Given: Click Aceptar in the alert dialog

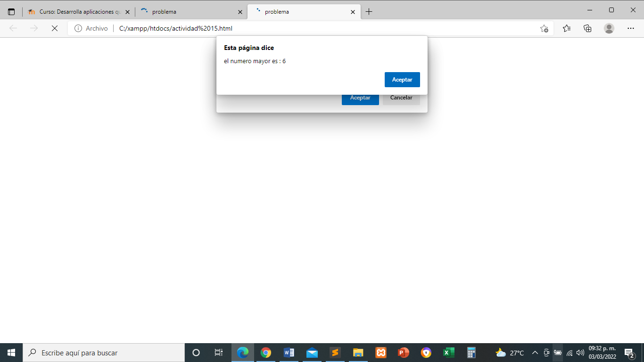Looking at the screenshot, I should [x=402, y=80].
